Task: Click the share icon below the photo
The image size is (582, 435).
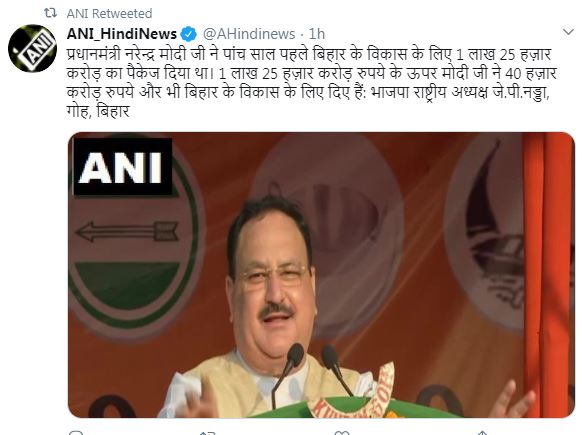Action: click(x=482, y=432)
